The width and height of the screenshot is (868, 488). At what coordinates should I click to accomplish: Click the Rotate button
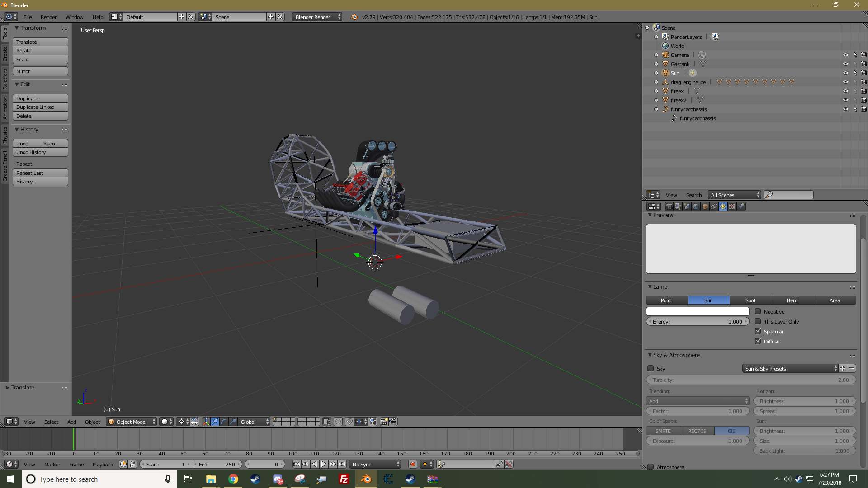(40, 51)
